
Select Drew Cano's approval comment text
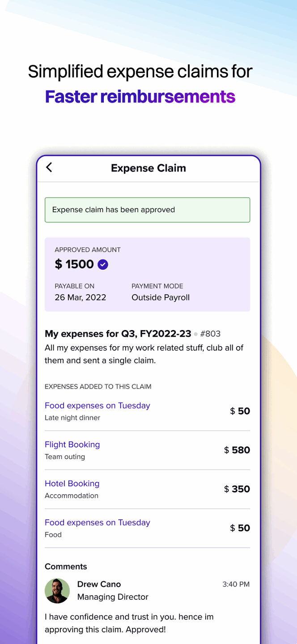(x=129, y=623)
